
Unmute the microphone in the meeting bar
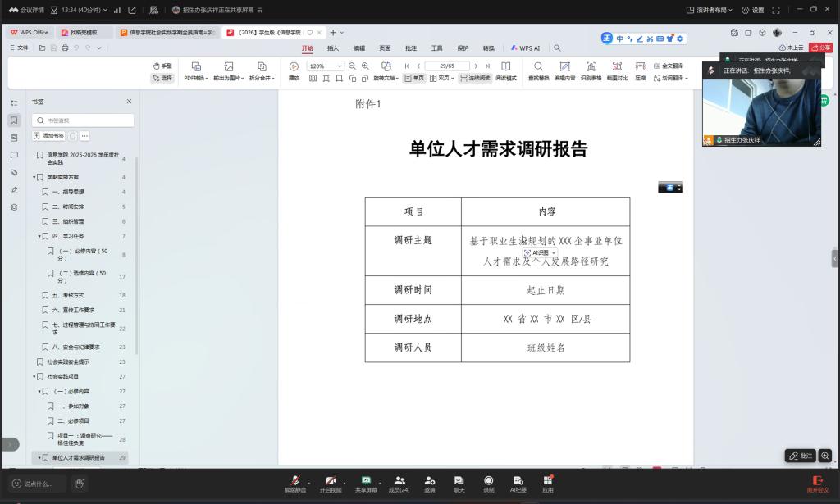pyautogui.click(x=294, y=483)
